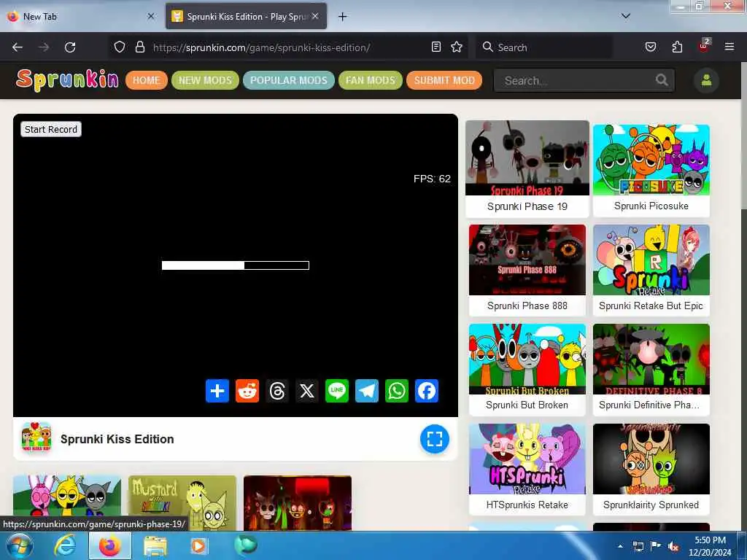Viewport: 747px width, 560px height.
Task: Open Action Center flag tray icon
Action: click(656, 546)
